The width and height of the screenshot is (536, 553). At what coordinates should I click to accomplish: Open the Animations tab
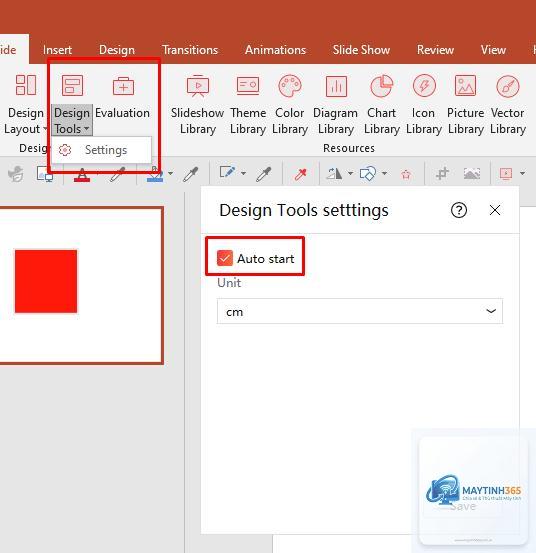coord(275,50)
